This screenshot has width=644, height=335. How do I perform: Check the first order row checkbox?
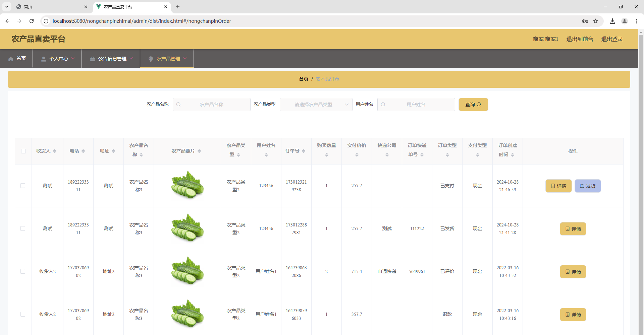pyautogui.click(x=23, y=186)
